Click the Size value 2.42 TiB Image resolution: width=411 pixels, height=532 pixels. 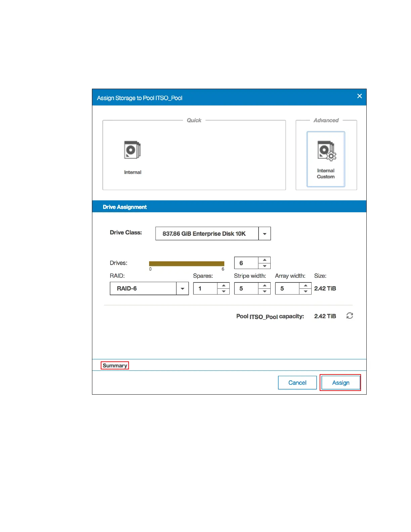(325, 289)
